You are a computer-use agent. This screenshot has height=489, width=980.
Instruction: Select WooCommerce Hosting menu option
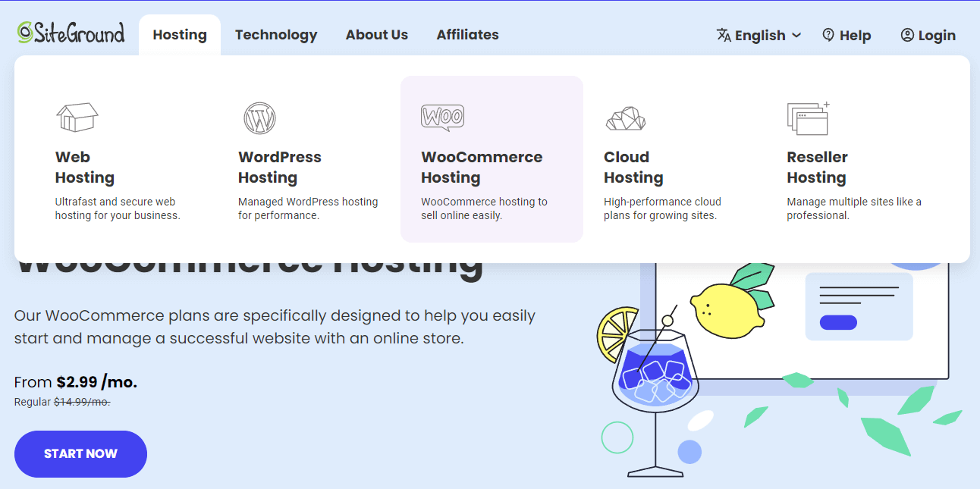tap(492, 159)
